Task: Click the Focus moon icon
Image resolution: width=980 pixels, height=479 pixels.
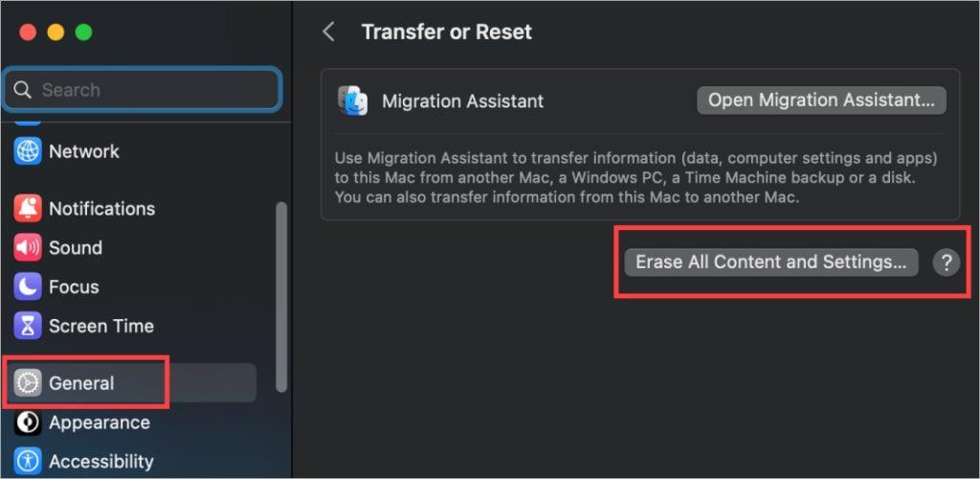Action: 28,286
